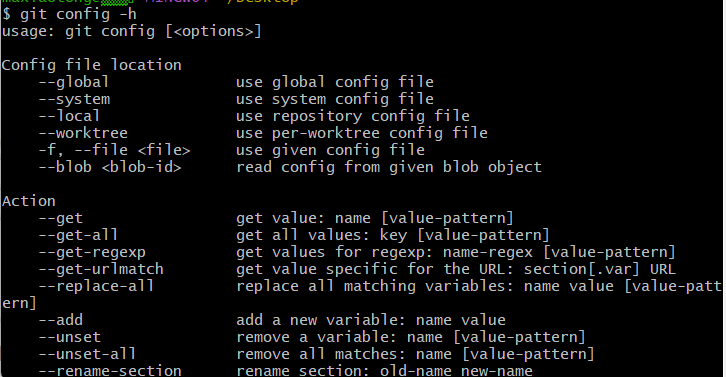Click 'rename section: old-name new-name' description
Screen dimensions: 726x377
click(384, 371)
